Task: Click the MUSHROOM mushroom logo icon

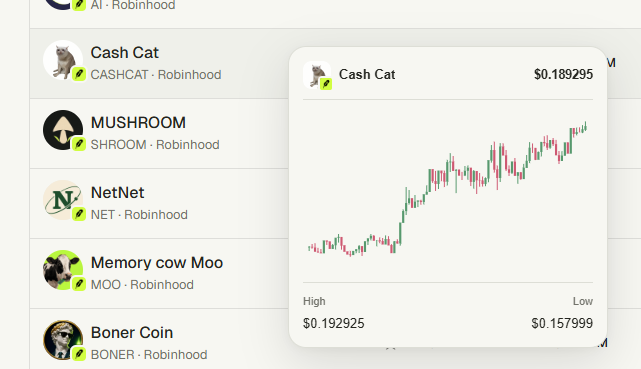Action: click(x=63, y=130)
